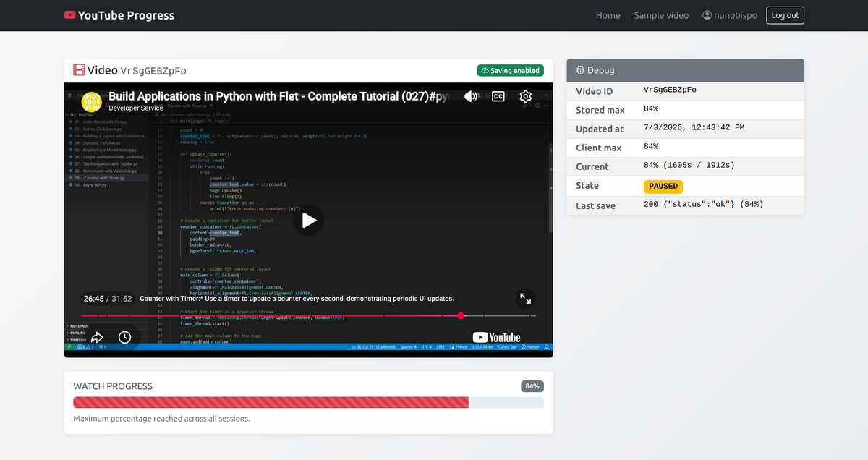
Task: Click the 84% badge in Watch Progress card
Action: click(x=532, y=386)
